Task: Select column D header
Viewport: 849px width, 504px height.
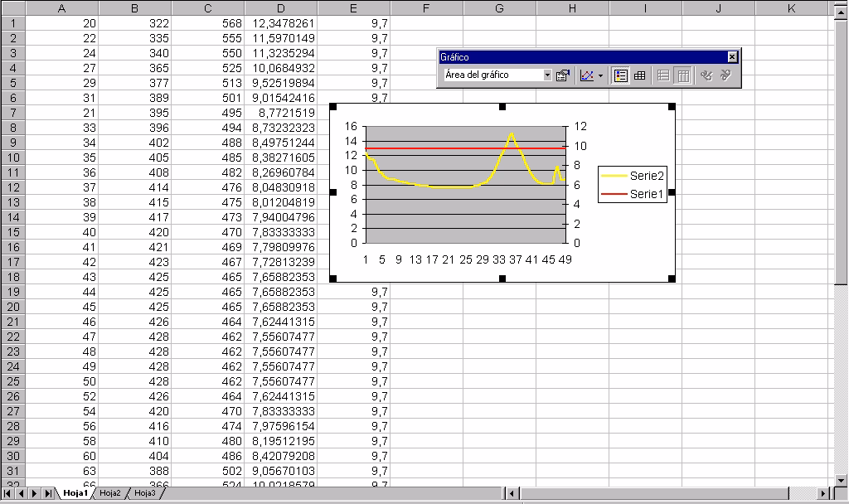Action: point(280,8)
